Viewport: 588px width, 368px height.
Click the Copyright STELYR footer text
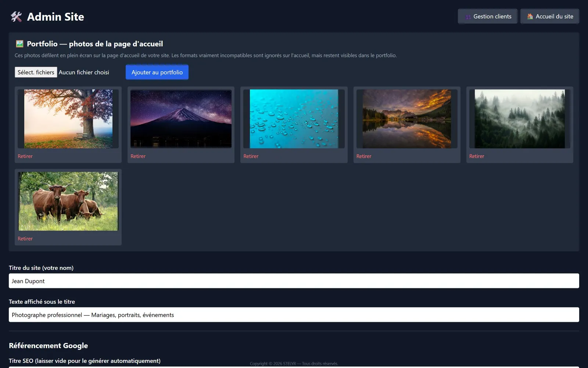[294, 364]
